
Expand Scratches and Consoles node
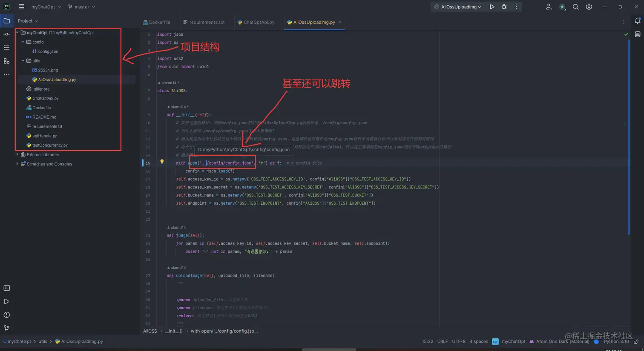(x=17, y=164)
